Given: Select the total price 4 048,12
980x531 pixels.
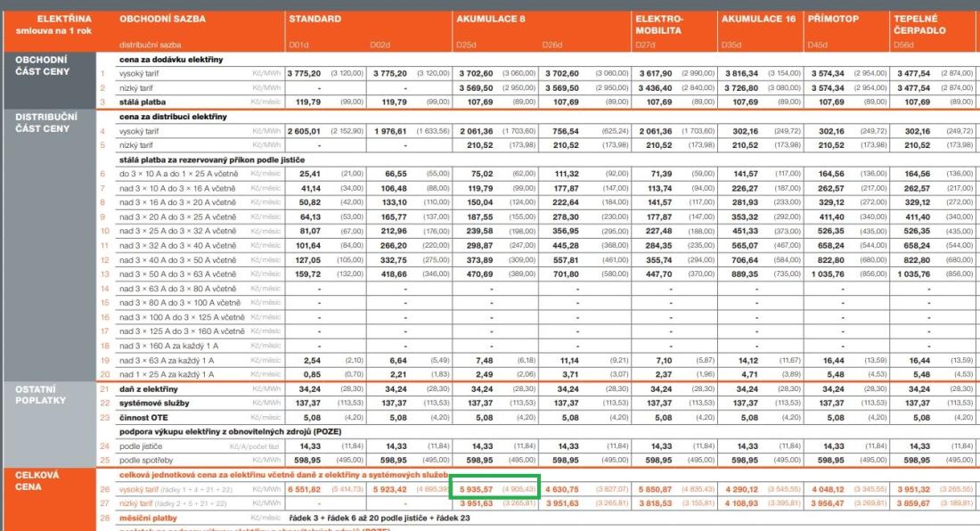Looking at the screenshot, I should (828, 489).
